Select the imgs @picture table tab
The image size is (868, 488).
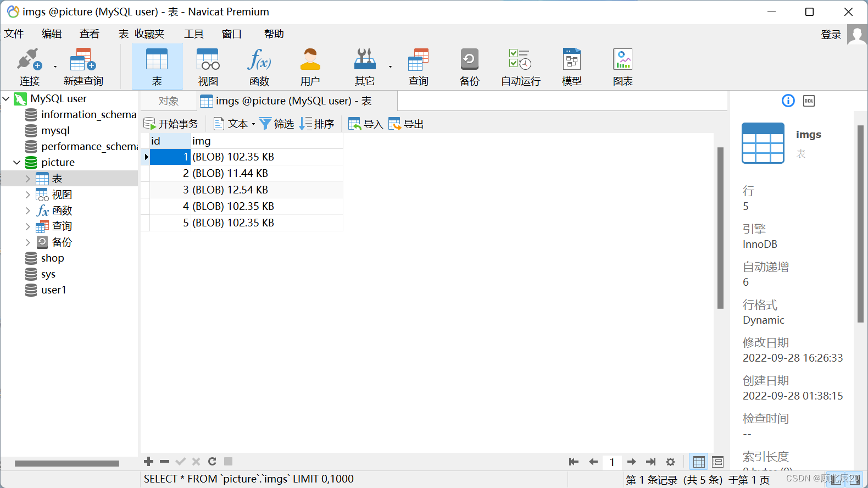pyautogui.click(x=297, y=101)
